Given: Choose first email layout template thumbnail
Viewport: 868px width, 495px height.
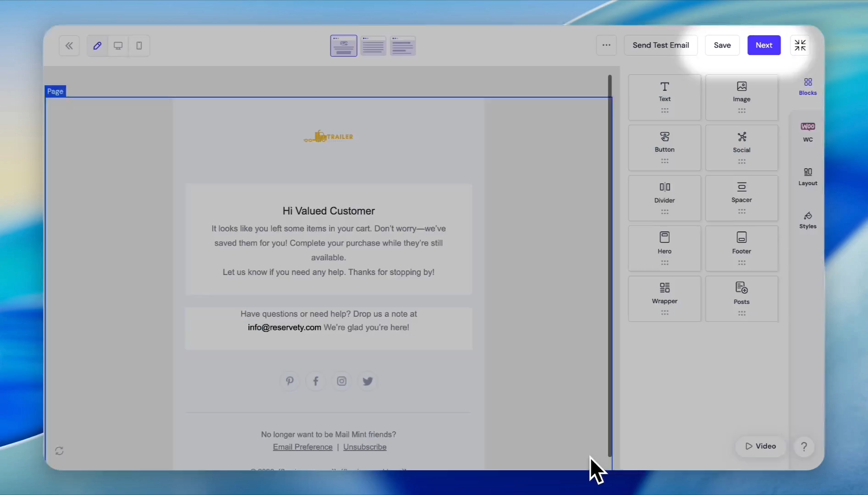Looking at the screenshot, I should pos(344,46).
